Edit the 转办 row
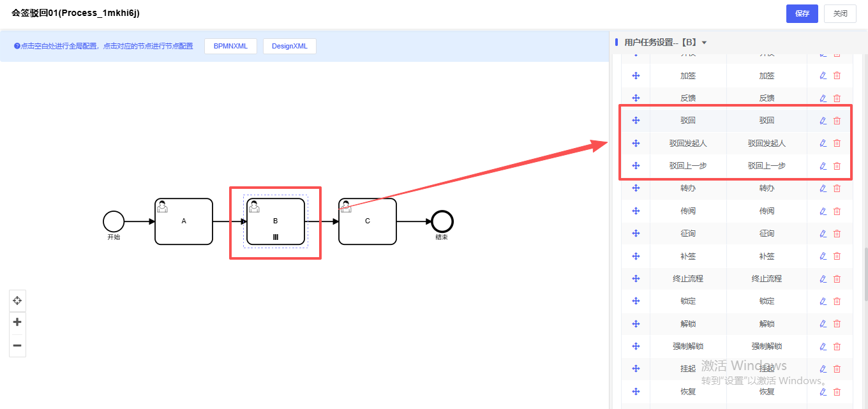868x409 pixels. click(823, 189)
